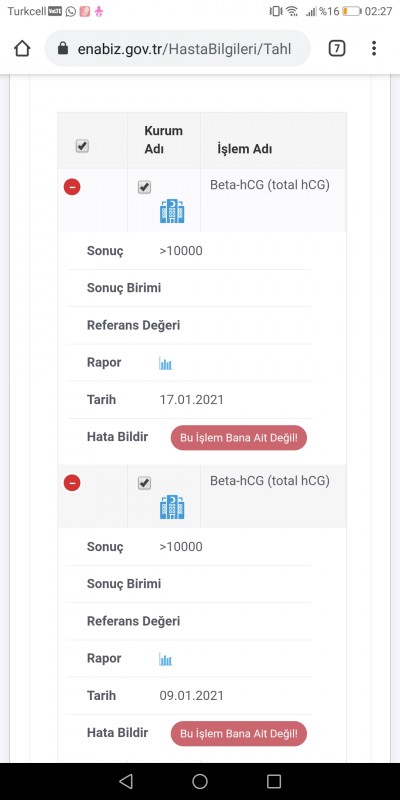Tap the Android back navigation button
This screenshot has height=800, width=400.
point(126,781)
